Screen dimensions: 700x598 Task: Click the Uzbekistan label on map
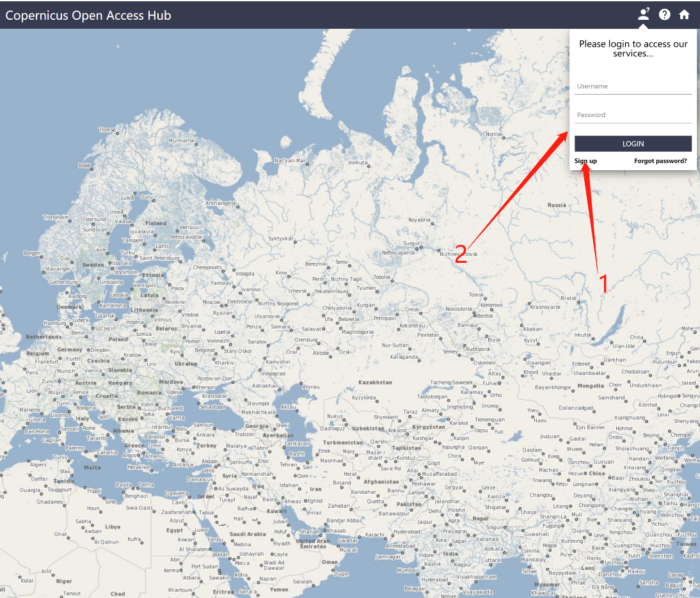[368, 429]
